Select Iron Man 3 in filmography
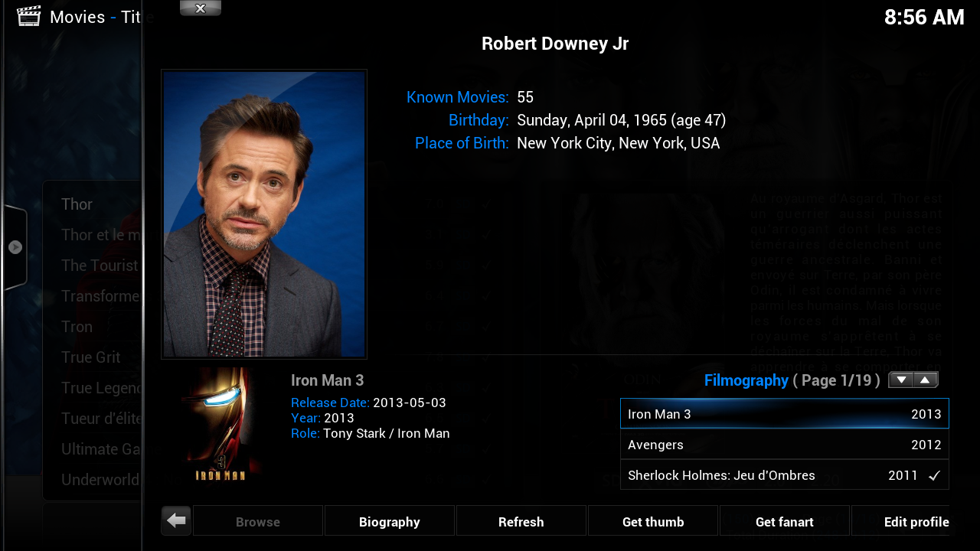The width and height of the screenshot is (980, 551). 785,413
